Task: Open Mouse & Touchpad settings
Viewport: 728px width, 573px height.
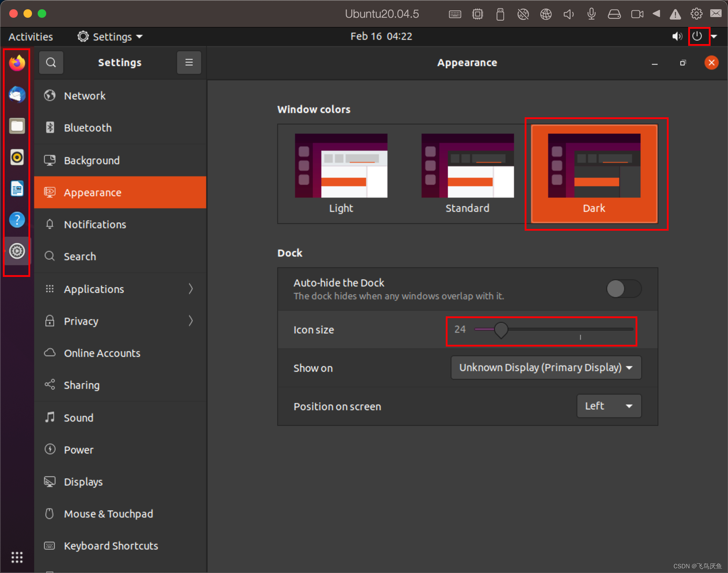Action: point(120,514)
